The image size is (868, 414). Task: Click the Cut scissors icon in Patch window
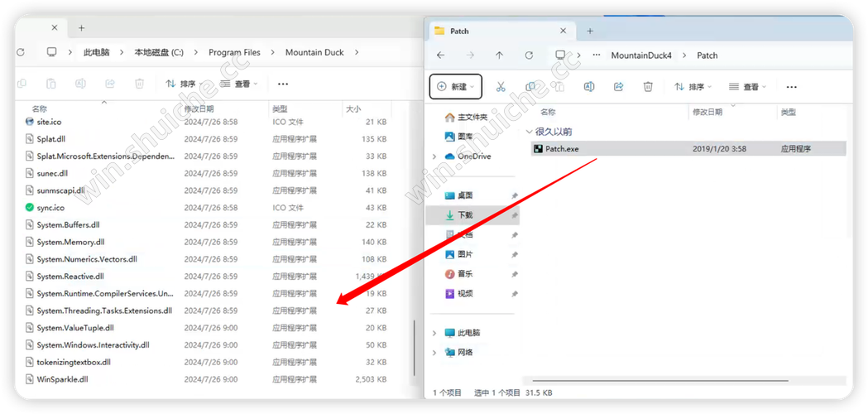pyautogui.click(x=501, y=86)
